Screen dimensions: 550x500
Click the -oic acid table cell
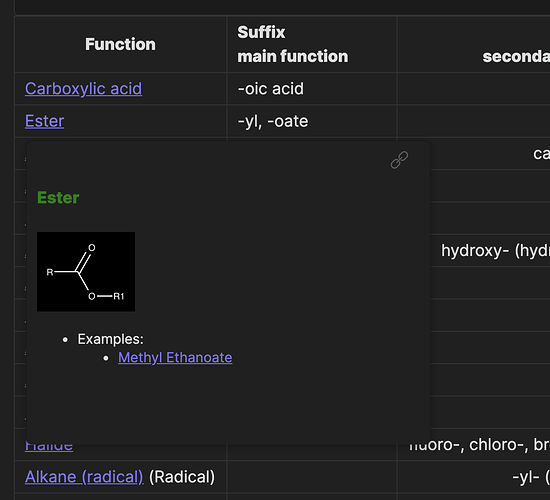pyautogui.click(x=312, y=89)
